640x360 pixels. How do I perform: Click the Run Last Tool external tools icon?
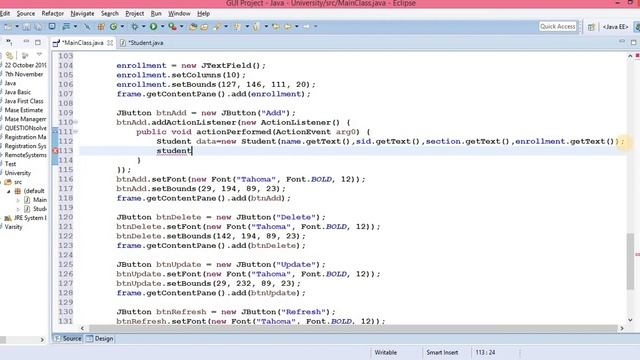coord(173,27)
